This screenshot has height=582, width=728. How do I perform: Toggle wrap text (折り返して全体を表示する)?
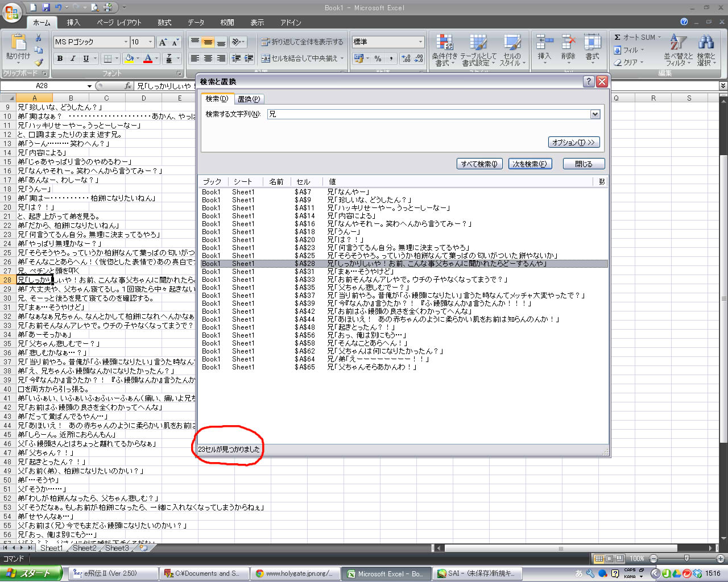(302, 42)
